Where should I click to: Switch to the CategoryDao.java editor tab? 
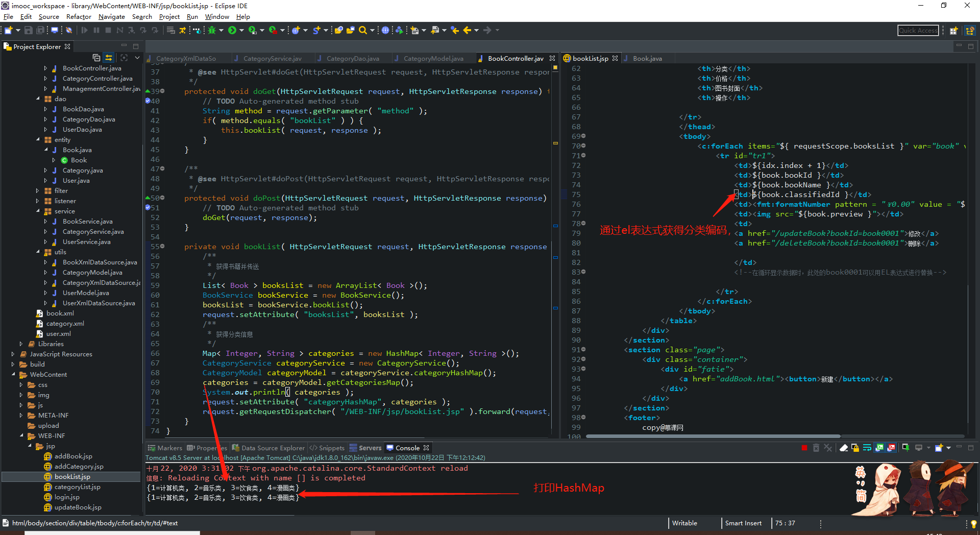tap(352, 58)
